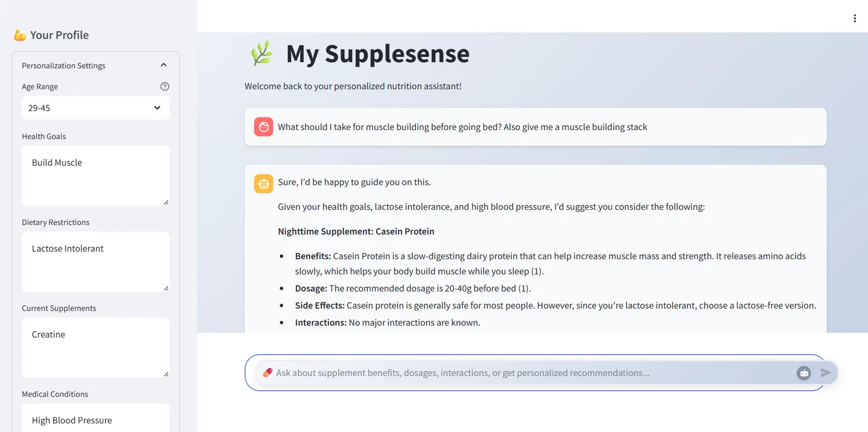Viewport: 868px width, 432px height.
Task: Click into the Health Goals text area
Action: pos(95,175)
